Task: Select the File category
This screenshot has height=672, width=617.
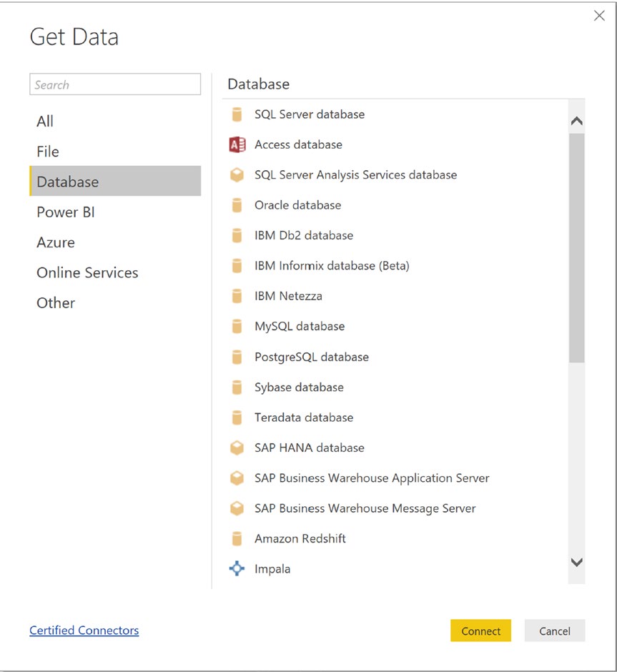Action: [x=115, y=152]
